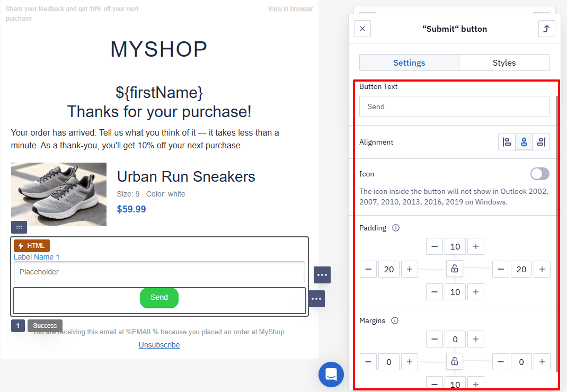Click the green Send button in email

coord(159,298)
